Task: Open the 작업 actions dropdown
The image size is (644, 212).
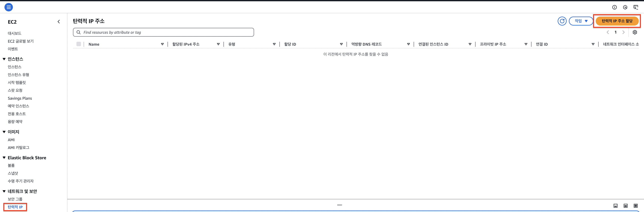Action: pyautogui.click(x=581, y=21)
